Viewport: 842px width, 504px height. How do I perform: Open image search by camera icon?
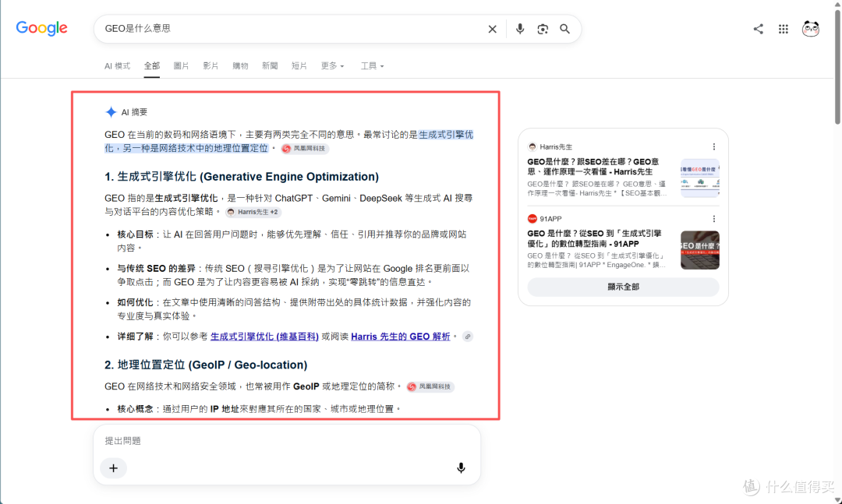point(543,29)
